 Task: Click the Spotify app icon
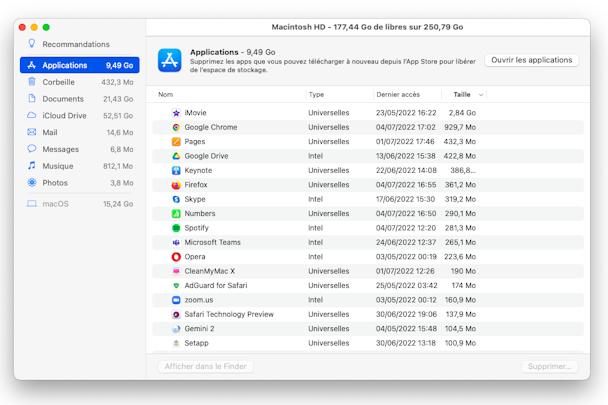click(x=176, y=228)
